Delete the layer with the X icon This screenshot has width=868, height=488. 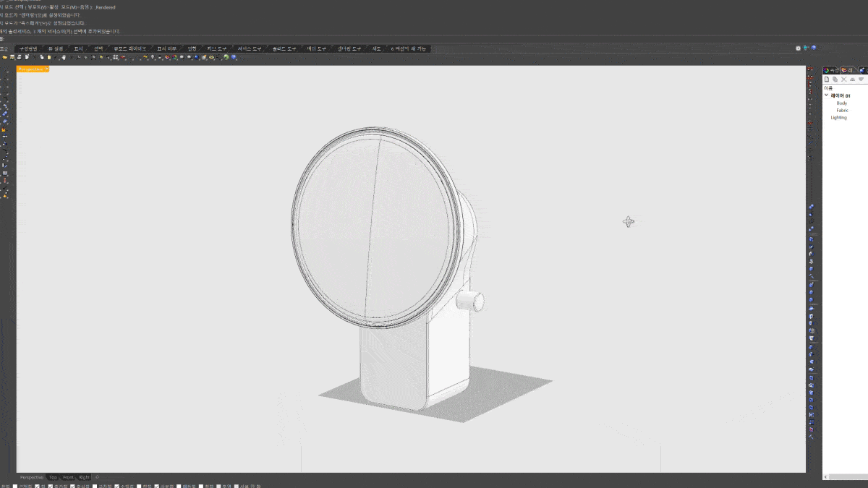coord(843,79)
